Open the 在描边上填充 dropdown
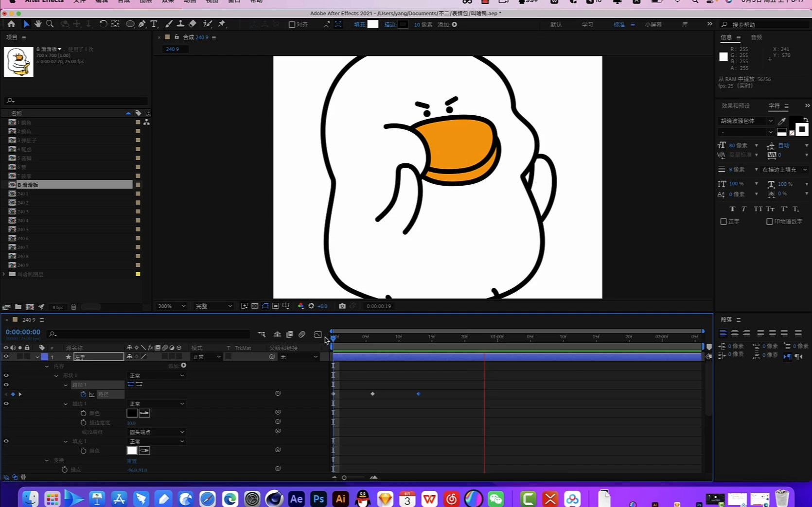Screen dimensions: 812x507 pyautogui.click(x=784, y=170)
